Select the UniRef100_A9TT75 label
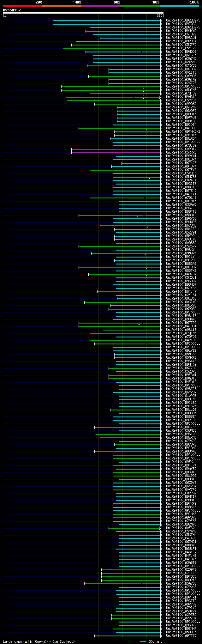 point(181,635)
